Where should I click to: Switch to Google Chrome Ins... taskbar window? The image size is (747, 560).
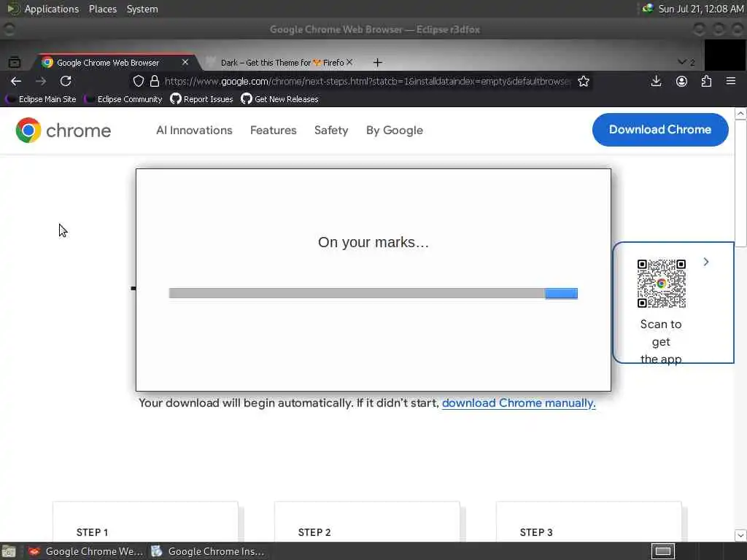tap(208, 551)
